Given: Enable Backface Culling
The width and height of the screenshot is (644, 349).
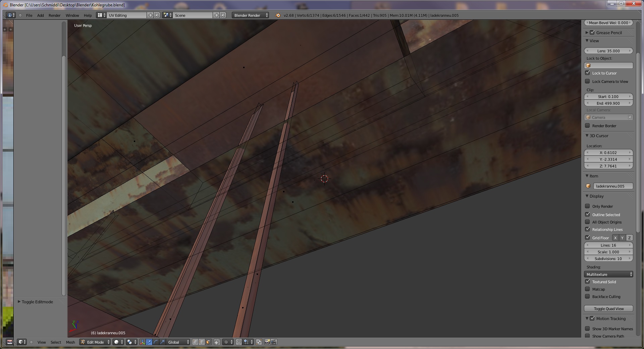Looking at the screenshot, I should pyautogui.click(x=587, y=296).
